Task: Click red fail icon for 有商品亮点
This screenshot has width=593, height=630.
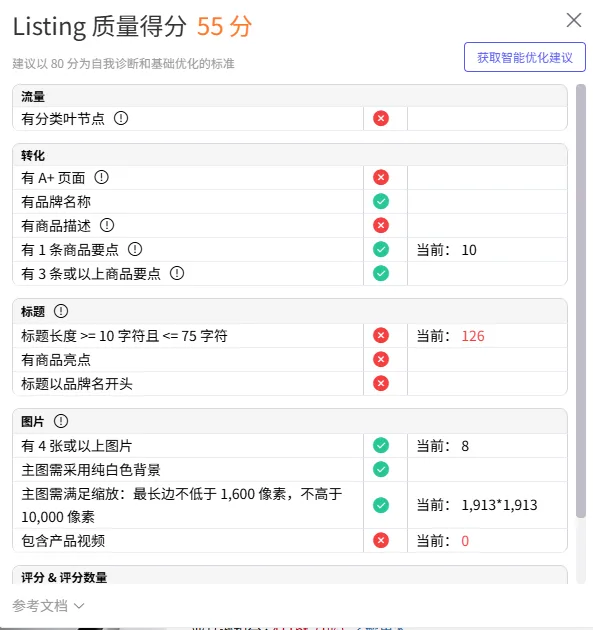Action: (x=381, y=359)
